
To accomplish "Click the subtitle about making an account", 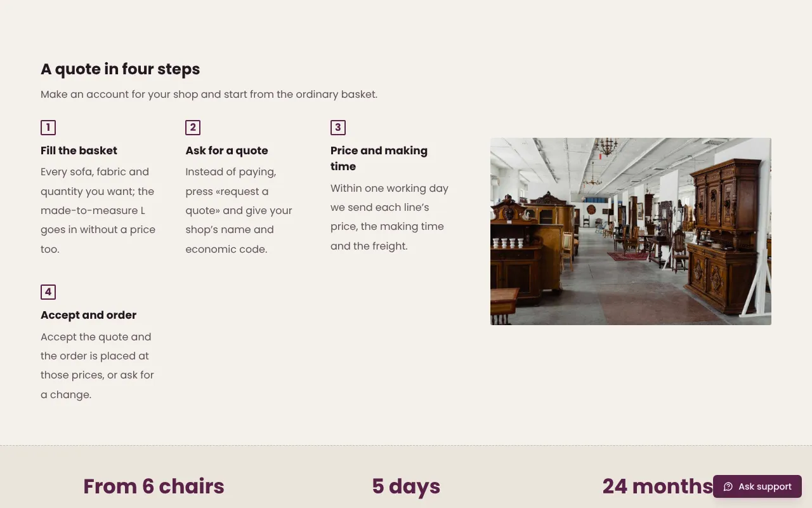I will pos(209,94).
